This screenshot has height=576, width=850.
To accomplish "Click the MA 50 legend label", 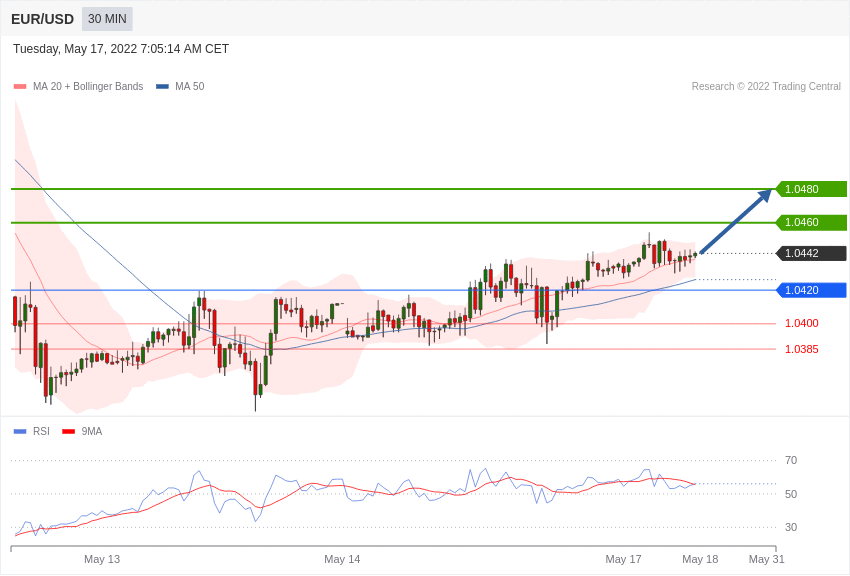I will [190, 87].
